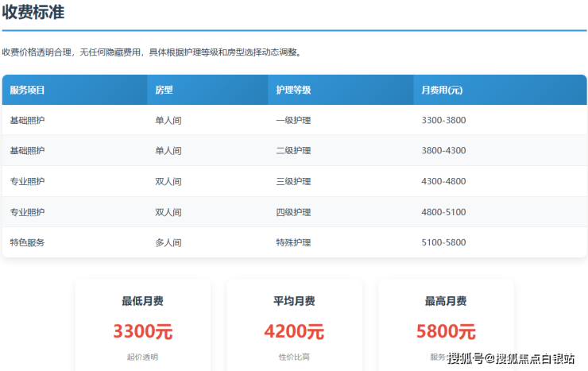Screen dimensions: 588x371
Task: Click the 月费用(元) column header
Action: click(443, 90)
